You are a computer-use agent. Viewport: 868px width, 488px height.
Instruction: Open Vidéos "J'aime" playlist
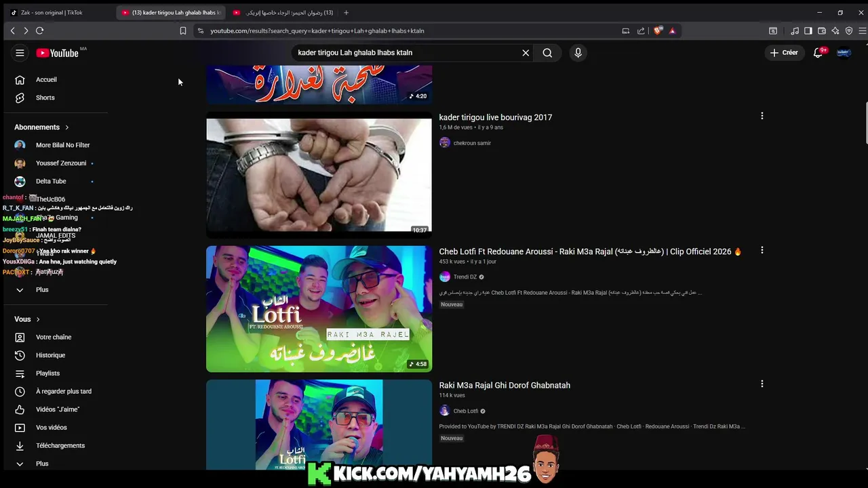[x=57, y=409]
